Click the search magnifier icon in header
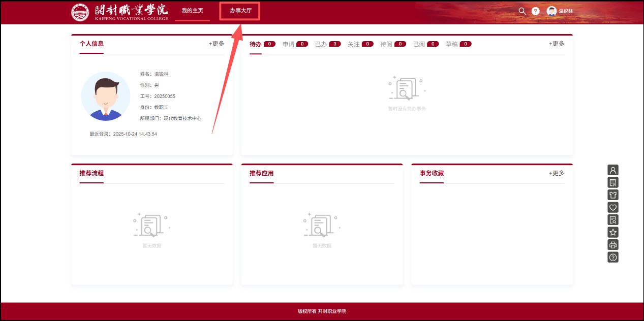644x321 pixels. pyautogui.click(x=522, y=11)
